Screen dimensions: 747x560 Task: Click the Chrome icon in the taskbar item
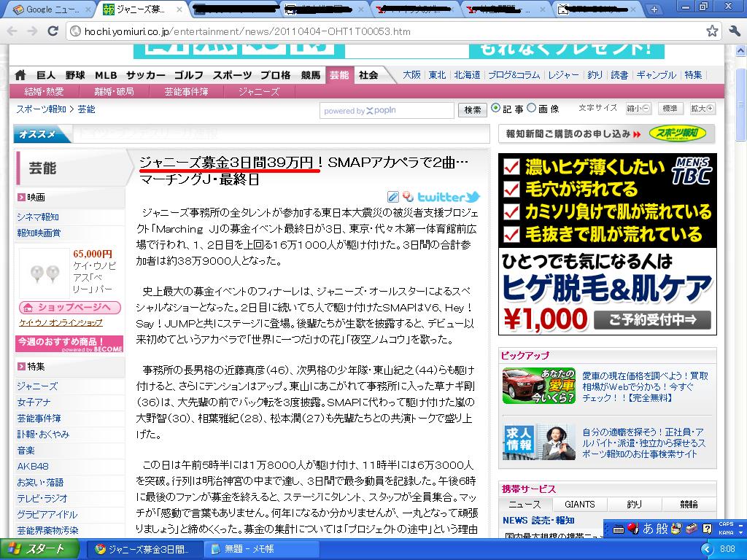[100, 549]
